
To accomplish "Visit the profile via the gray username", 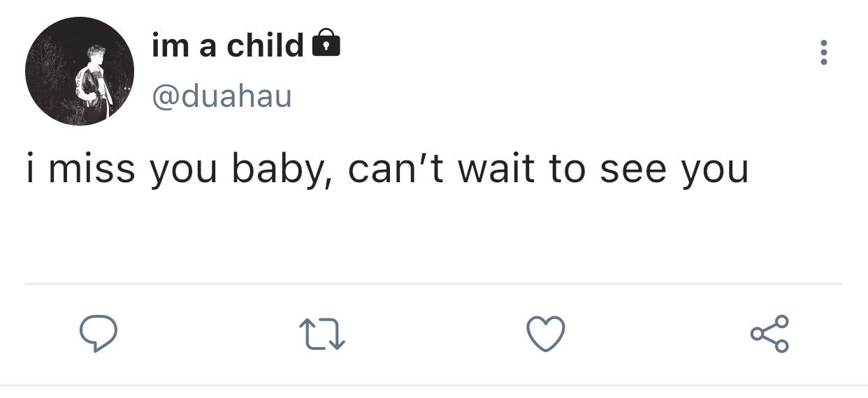I will click(x=221, y=96).
